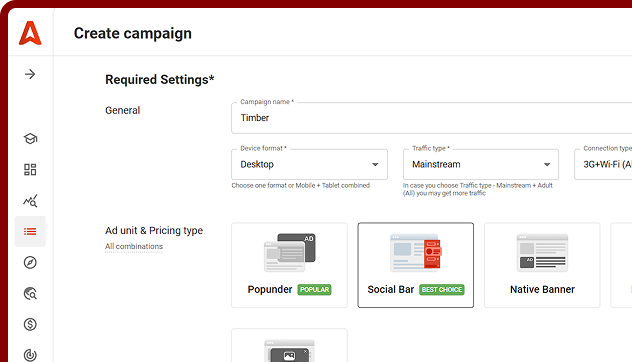Expand the sidebar with the arrow icon

30,74
